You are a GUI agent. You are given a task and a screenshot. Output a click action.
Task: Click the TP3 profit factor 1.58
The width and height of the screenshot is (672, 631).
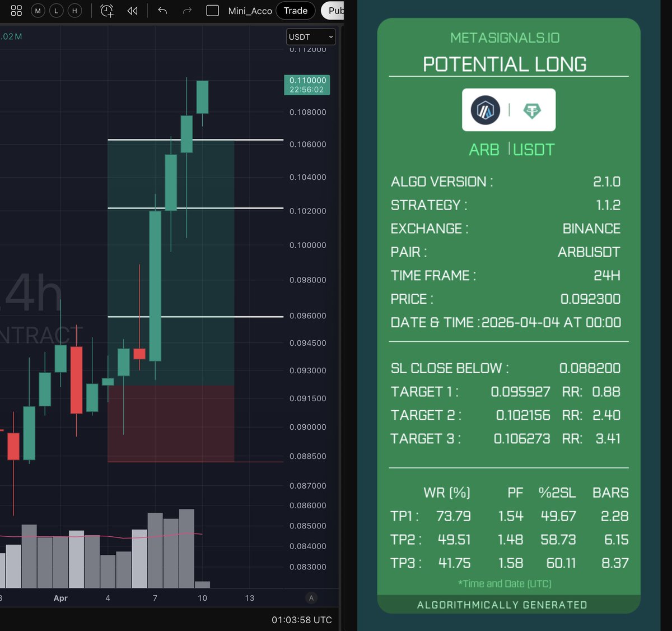pos(511,563)
